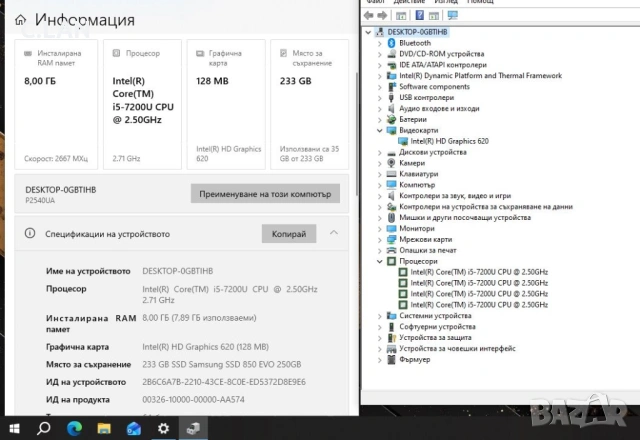
Task: Select Intel(R) Dynamic Platform and Thermal Framework
Action: tap(480, 76)
